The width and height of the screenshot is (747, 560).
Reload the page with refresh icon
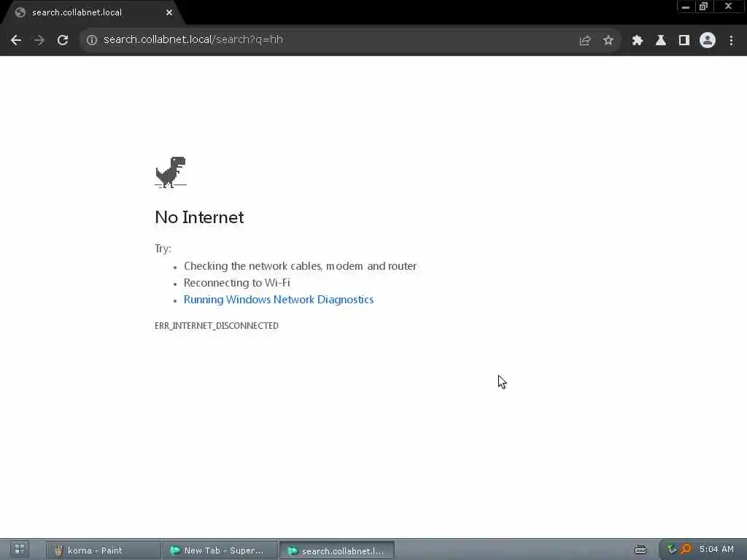click(x=63, y=40)
